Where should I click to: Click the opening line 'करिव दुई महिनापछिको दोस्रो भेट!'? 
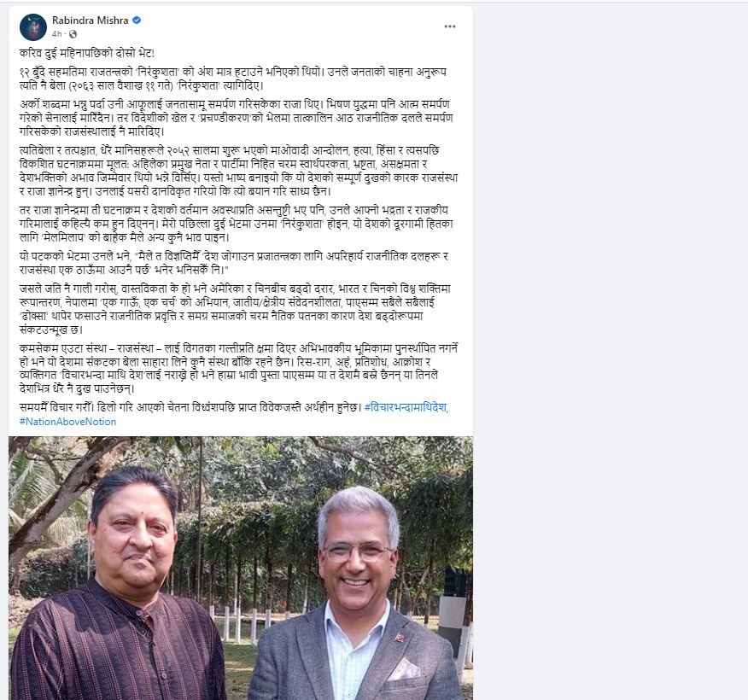pos(87,53)
